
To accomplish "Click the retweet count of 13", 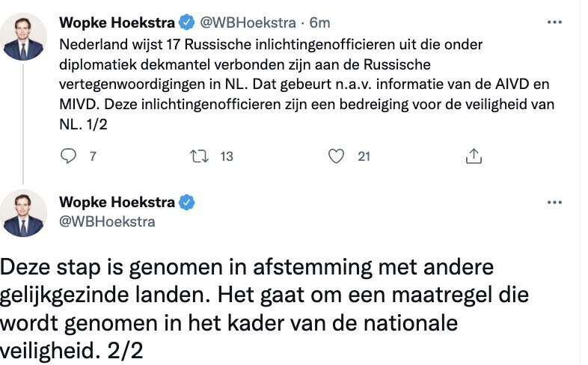I will pos(227,156).
